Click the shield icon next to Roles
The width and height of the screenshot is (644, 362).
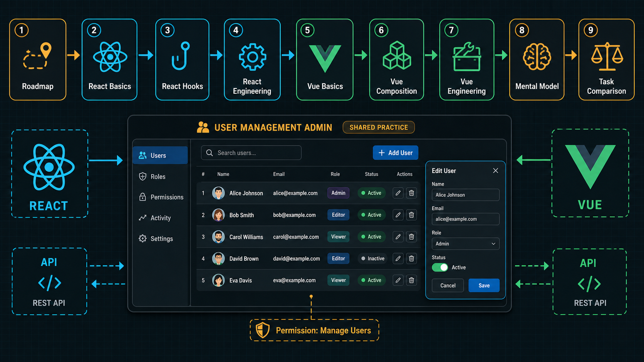click(143, 177)
